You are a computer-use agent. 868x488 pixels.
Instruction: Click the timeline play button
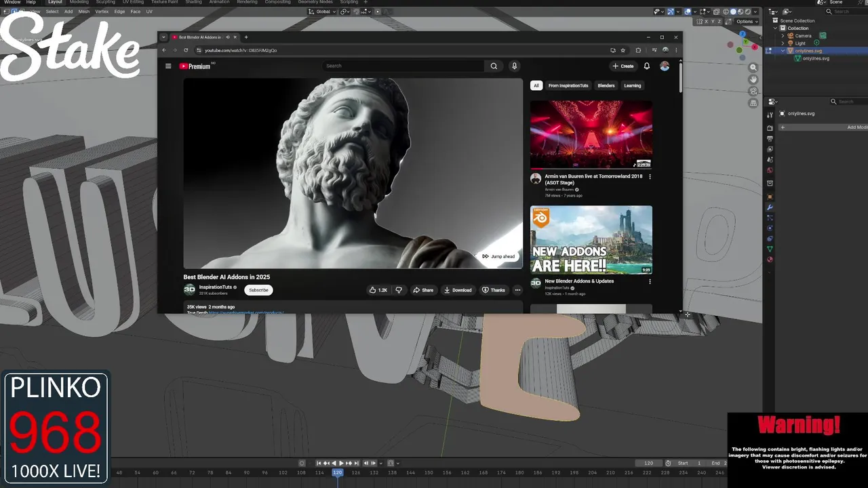tap(341, 463)
